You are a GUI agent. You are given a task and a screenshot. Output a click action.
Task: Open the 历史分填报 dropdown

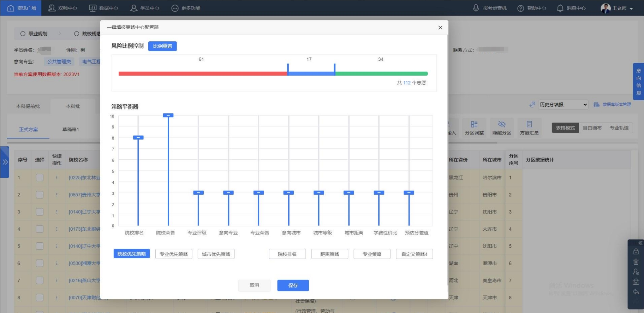[563, 105]
